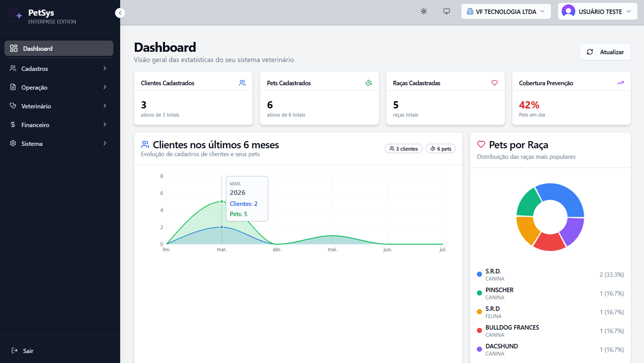Screen dimensions: 644x363
Task: Select the monitor system theme icon
Action: point(447,12)
